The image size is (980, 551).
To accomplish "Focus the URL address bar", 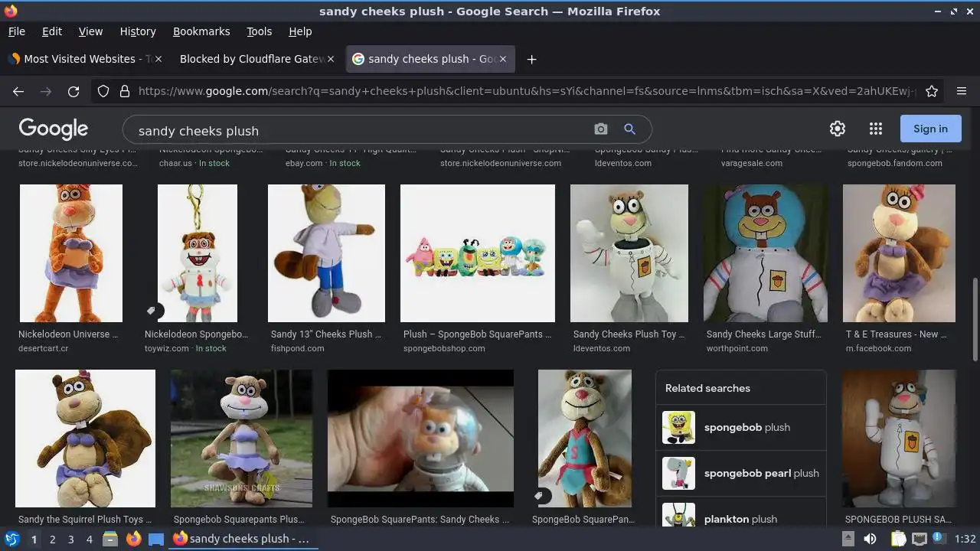I will pos(527,91).
